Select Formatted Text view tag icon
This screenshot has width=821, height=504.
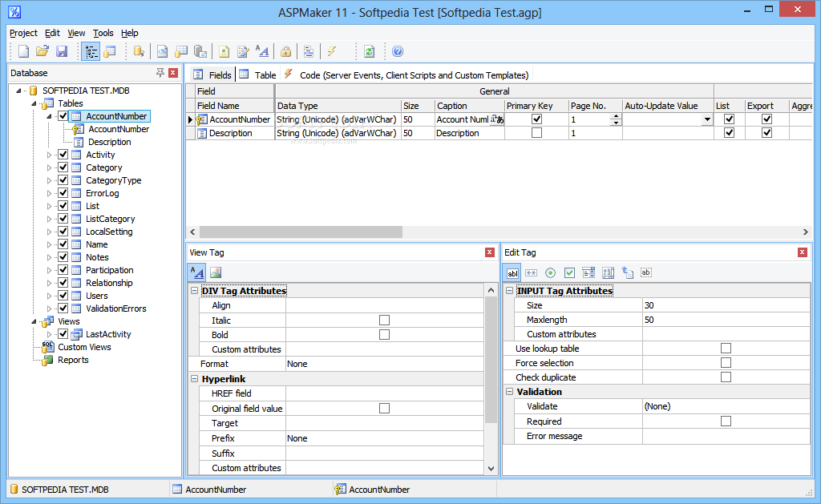pyautogui.click(x=197, y=272)
